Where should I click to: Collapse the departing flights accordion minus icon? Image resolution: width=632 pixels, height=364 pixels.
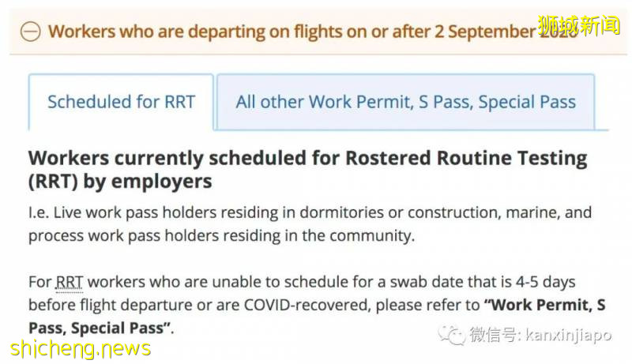tap(30, 32)
